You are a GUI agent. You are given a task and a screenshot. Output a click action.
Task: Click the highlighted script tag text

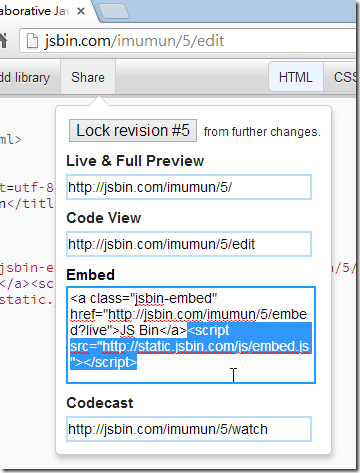(x=189, y=346)
